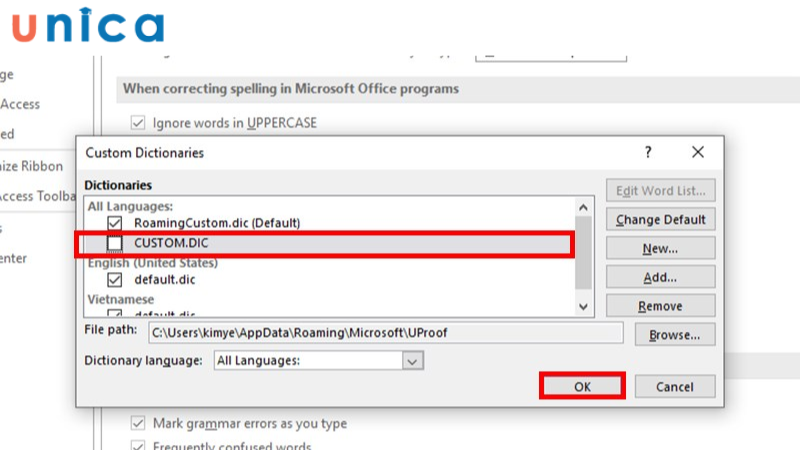Screen dimensions: 800x450
Task: Open the Customize Ribbon options tab
Action: 30,166
